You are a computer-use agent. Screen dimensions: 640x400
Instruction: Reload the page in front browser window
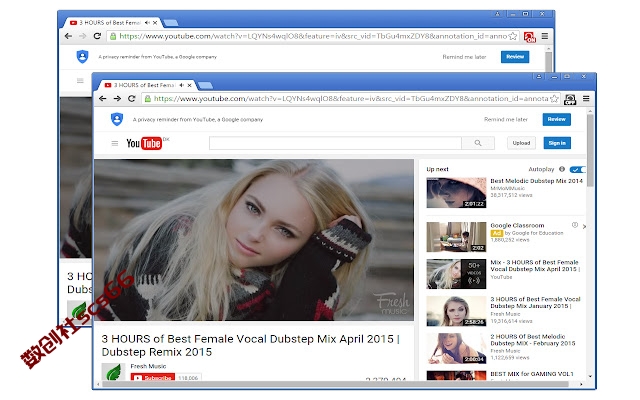(x=131, y=98)
